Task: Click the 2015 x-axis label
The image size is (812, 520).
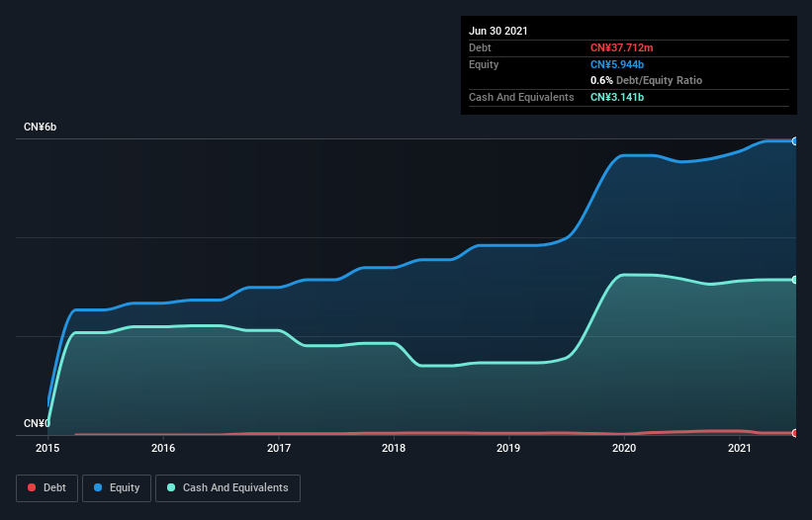Action: coord(47,448)
